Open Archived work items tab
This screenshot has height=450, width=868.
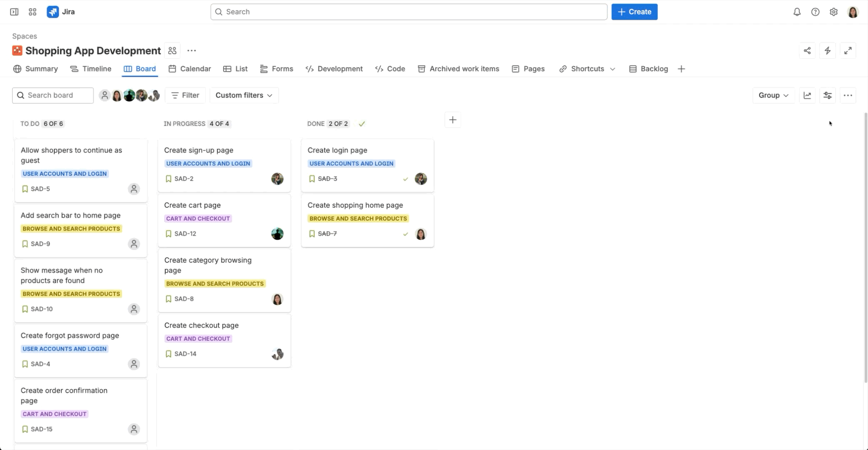pos(459,69)
